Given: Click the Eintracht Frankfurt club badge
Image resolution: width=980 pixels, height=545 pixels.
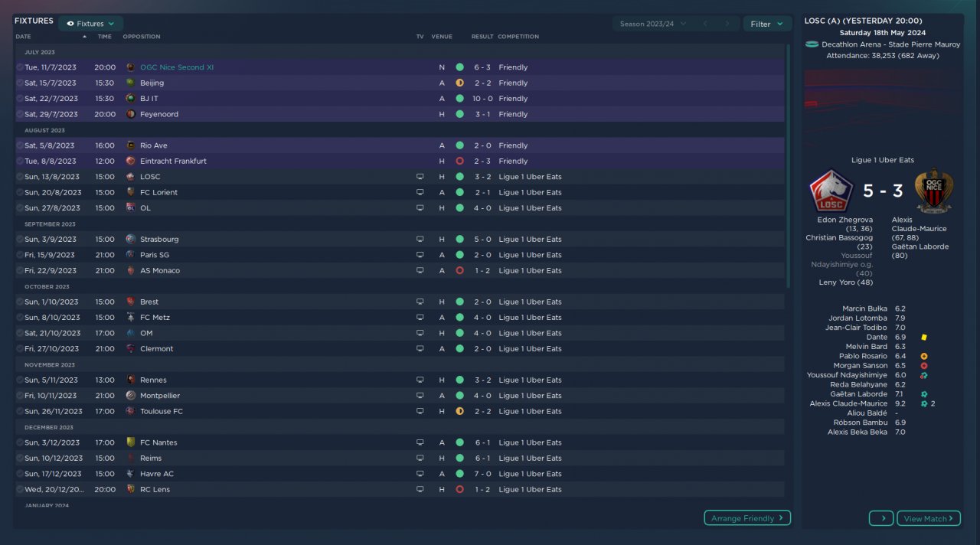Looking at the screenshot, I should 130,161.
